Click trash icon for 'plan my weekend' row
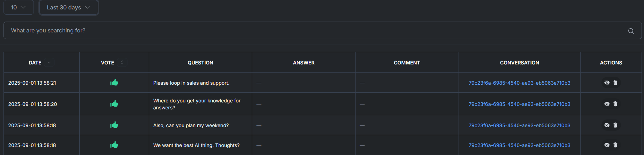 (x=615, y=125)
